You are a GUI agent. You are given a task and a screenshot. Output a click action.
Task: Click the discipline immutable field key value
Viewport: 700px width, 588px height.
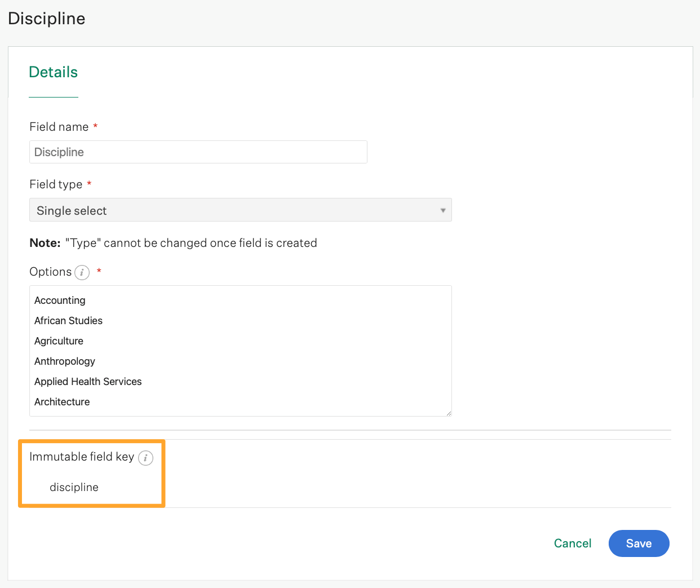(74, 487)
